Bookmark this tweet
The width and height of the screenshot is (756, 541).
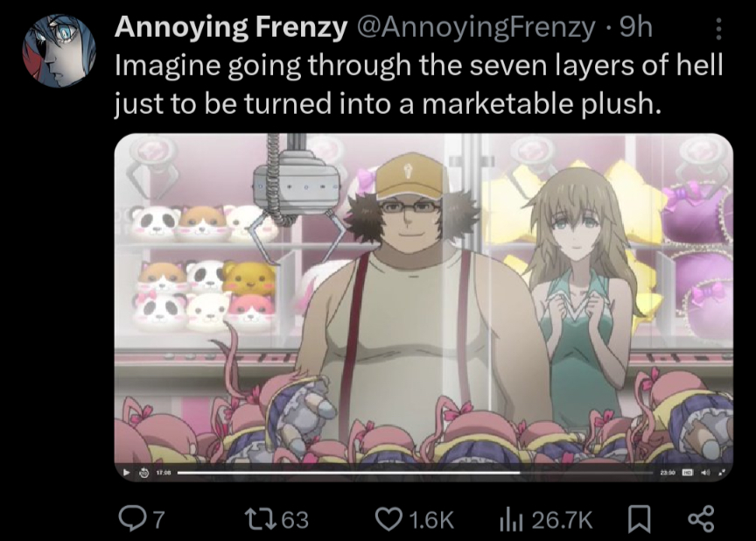(641, 519)
